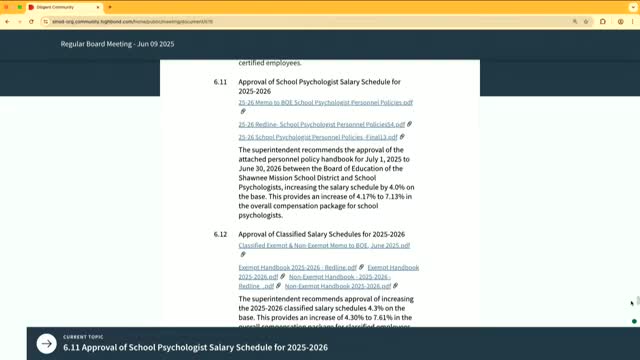Click the green dot indicator at right edge
The width and height of the screenshot is (640, 360).
click(634, 321)
